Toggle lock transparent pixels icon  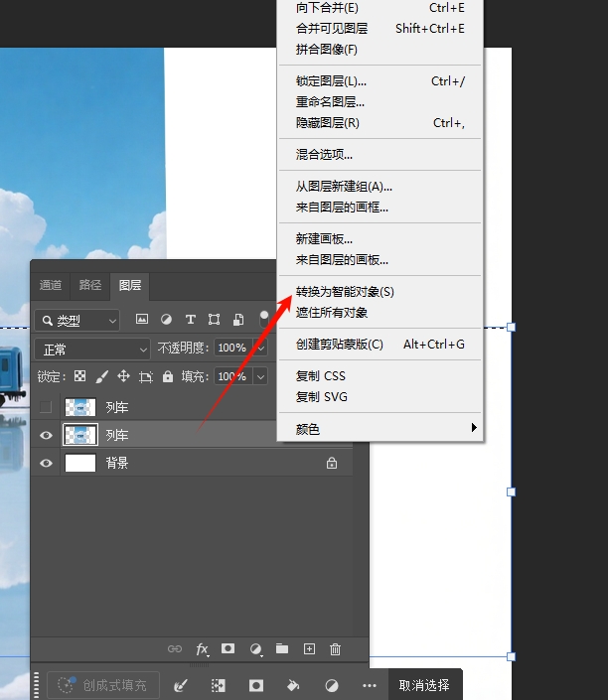point(79,376)
